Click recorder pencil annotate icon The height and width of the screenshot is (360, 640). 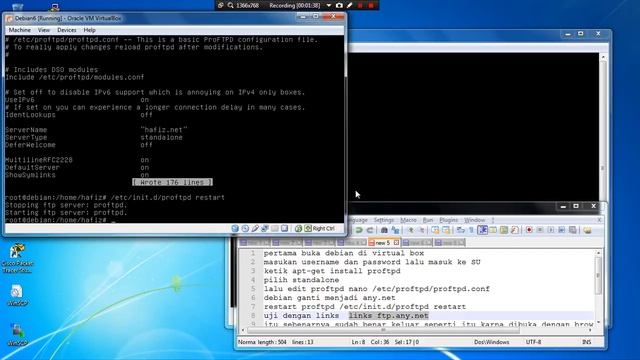point(349,5)
